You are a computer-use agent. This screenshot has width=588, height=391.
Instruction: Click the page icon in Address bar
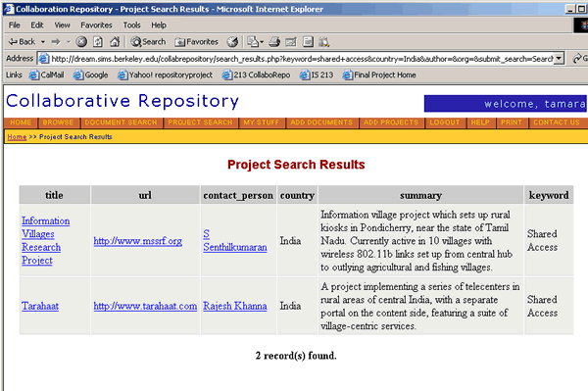[44, 59]
